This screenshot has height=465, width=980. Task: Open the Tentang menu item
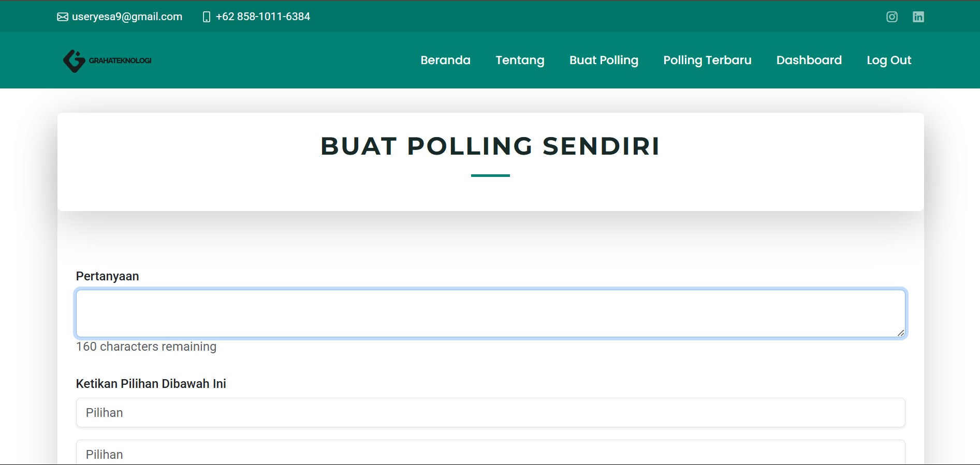point(520,60)
